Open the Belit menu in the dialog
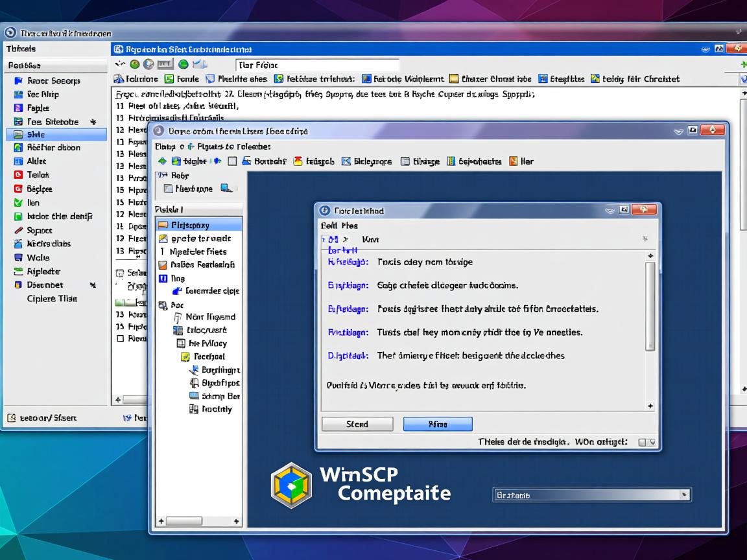This screenshot has width=747, height=560. (329, 226)
